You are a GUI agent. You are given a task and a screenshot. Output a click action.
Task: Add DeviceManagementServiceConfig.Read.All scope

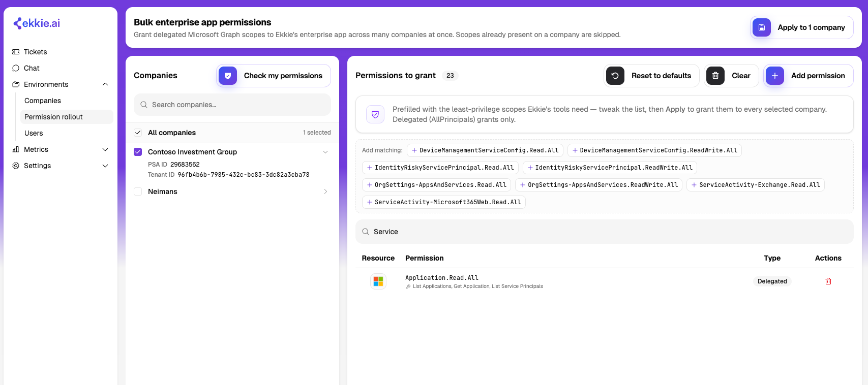(485, 150)
